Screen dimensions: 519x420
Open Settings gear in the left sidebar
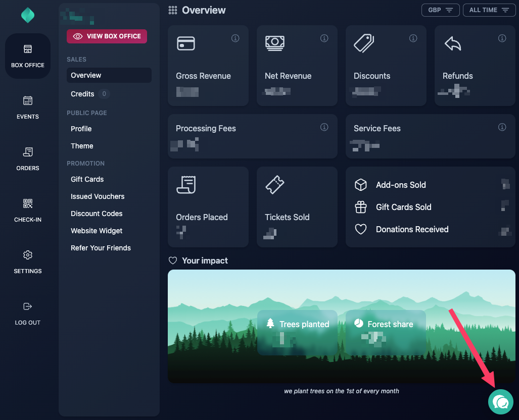click(28, 255)
